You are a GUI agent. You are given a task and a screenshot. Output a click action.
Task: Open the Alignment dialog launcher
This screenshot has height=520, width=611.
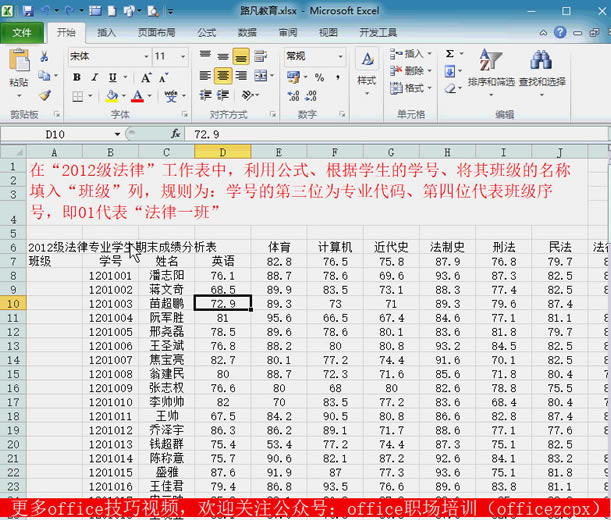[273, 114]
